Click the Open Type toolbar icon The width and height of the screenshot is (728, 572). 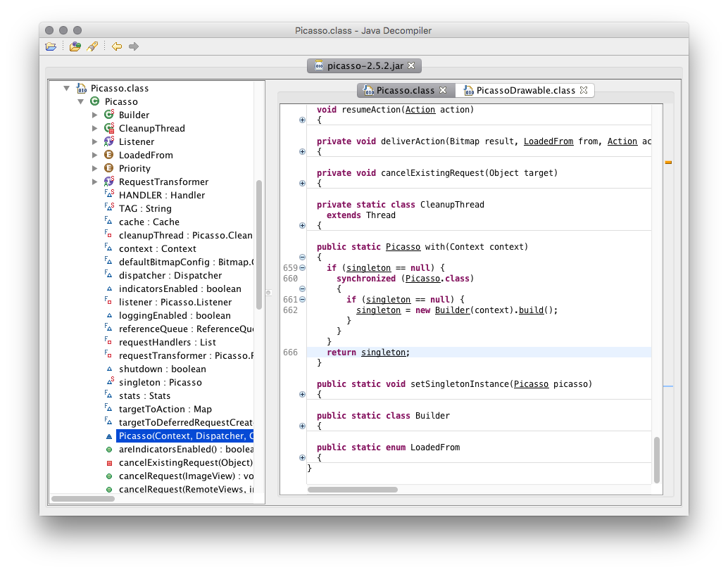click(x=75, y=46)
